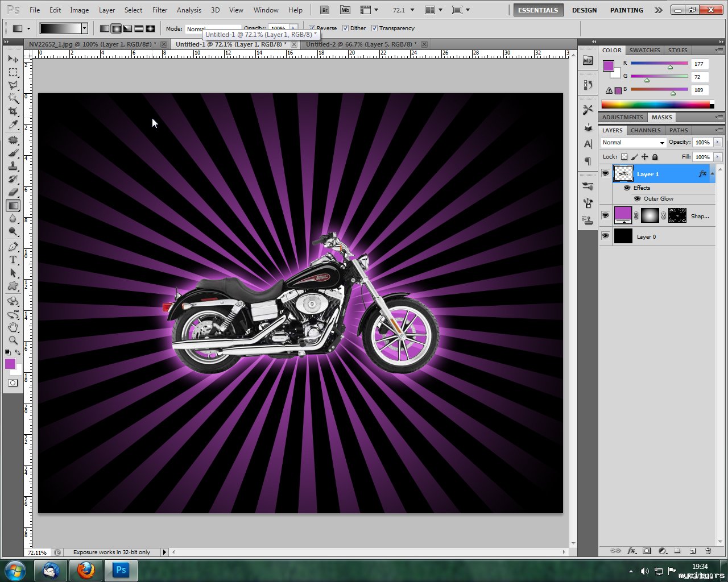
Task: Hide the Outer Glow effect
Action: tap(637, 199)
